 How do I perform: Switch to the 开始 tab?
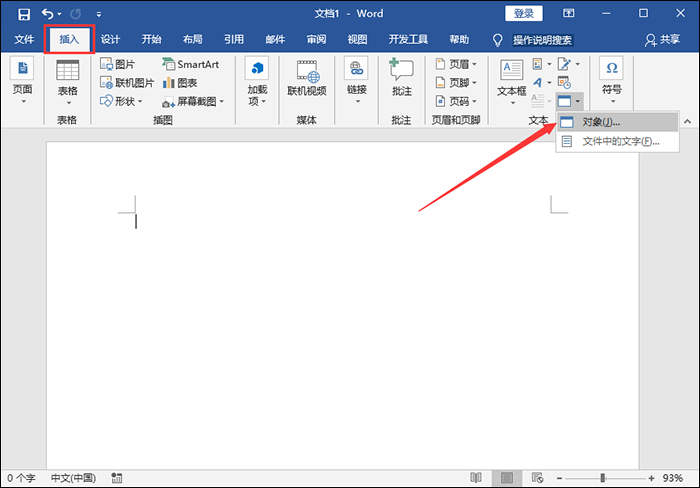pos(151,40)
